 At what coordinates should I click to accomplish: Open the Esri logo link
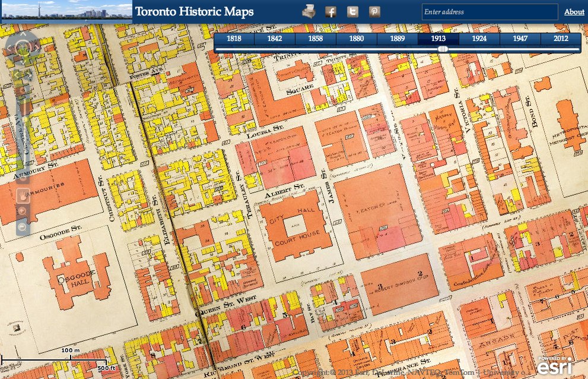[555, 365]
